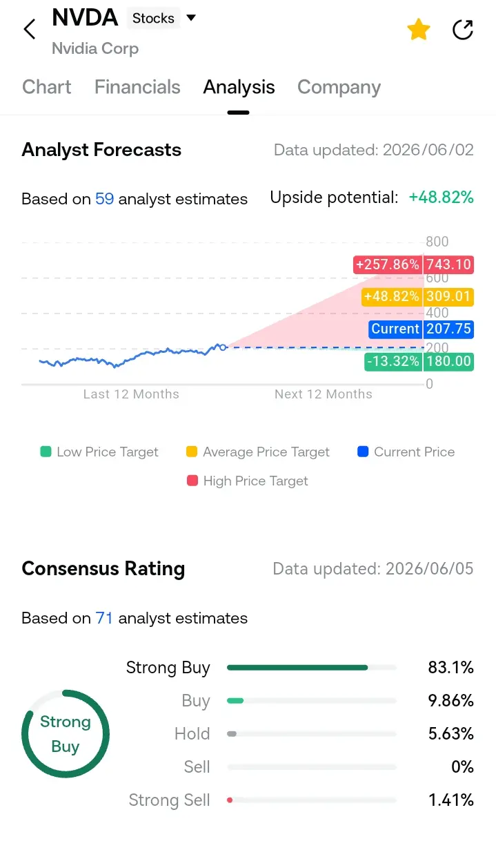496x868 pixels.
Task: Tap the 71 analyst estimates link
Action: 104,618
